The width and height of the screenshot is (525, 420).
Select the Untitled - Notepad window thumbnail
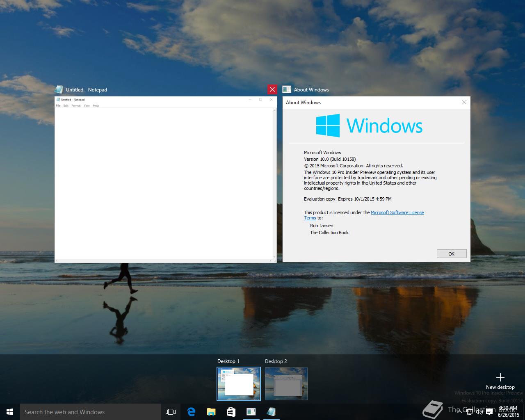[166, 179]
